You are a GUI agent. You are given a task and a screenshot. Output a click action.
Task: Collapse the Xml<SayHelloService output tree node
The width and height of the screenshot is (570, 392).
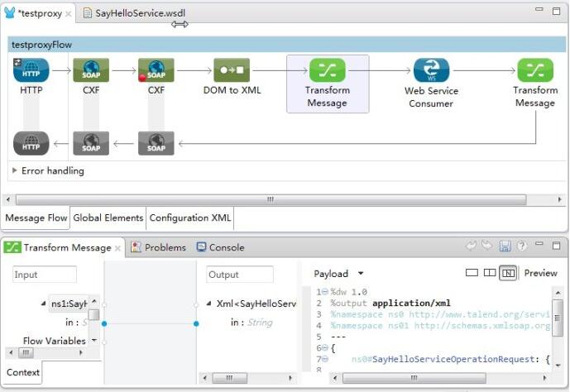(208, 304)
